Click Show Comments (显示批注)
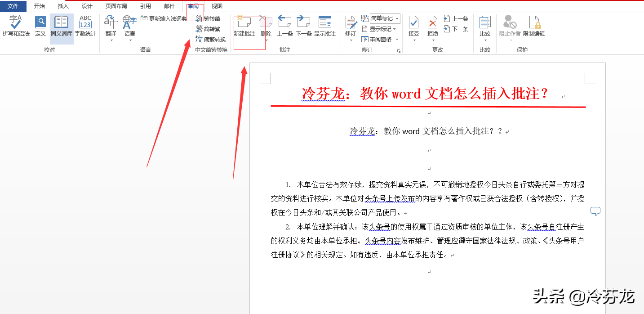The width and height of the screenshot is (644, 314). click(x=325, y=26)
